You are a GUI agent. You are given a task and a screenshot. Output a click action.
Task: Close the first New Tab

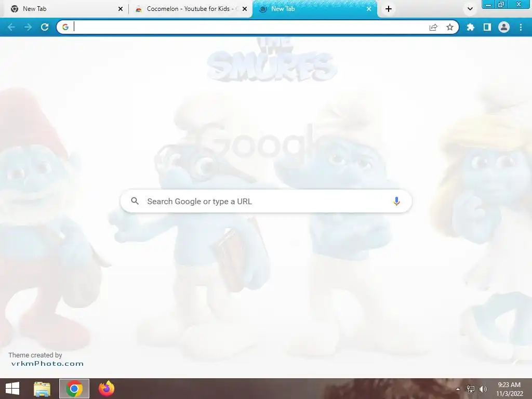[x=121, y=9]
